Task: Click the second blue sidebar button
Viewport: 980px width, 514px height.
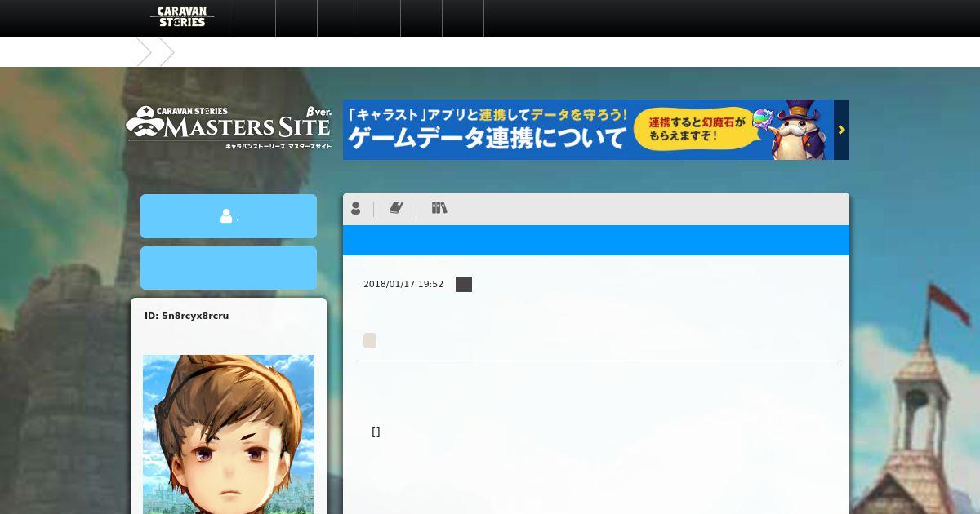Action: point(229,268)
